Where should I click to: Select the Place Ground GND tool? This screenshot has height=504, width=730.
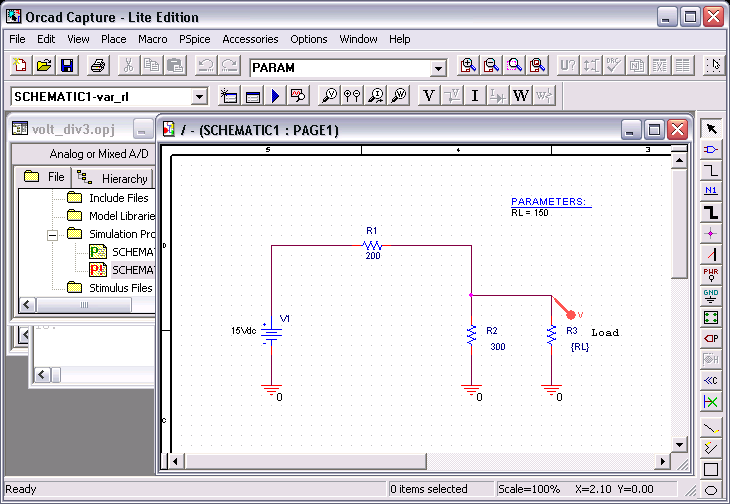[711, 296]
